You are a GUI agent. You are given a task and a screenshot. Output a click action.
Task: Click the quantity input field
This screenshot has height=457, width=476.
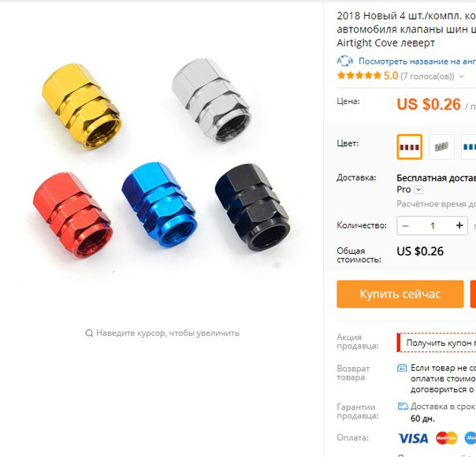click(x=433, y=226)
